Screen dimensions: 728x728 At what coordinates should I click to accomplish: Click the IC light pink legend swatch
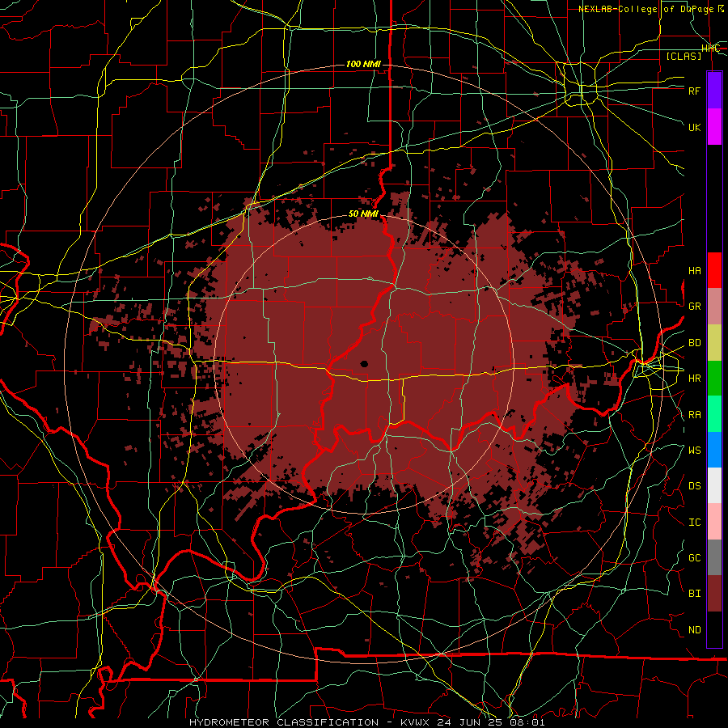click(714, 522)
